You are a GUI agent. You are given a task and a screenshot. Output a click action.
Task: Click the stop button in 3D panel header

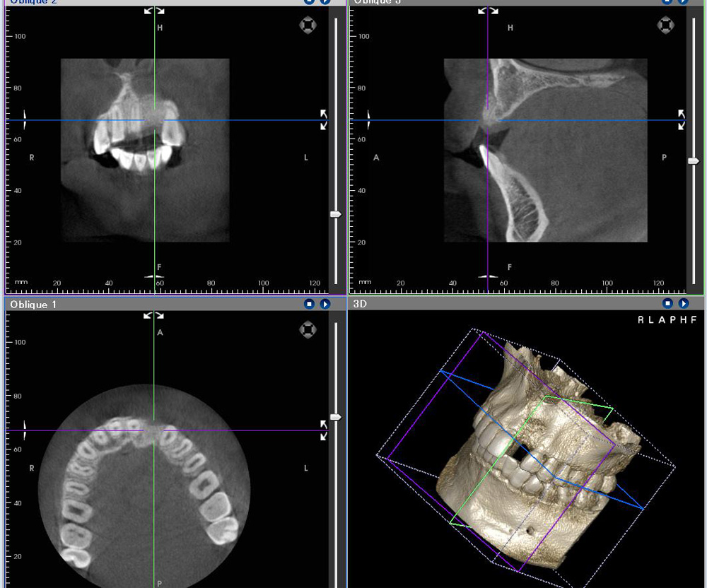pos(667,304)
